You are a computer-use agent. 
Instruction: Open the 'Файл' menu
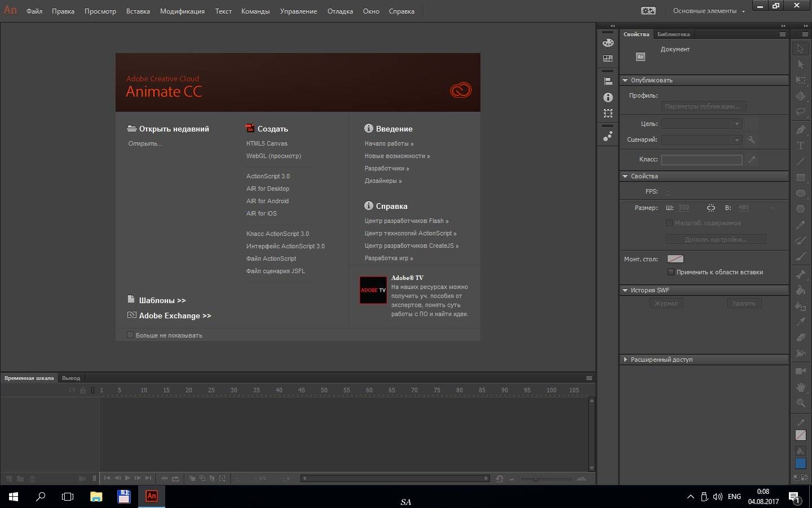coord(34,11)
